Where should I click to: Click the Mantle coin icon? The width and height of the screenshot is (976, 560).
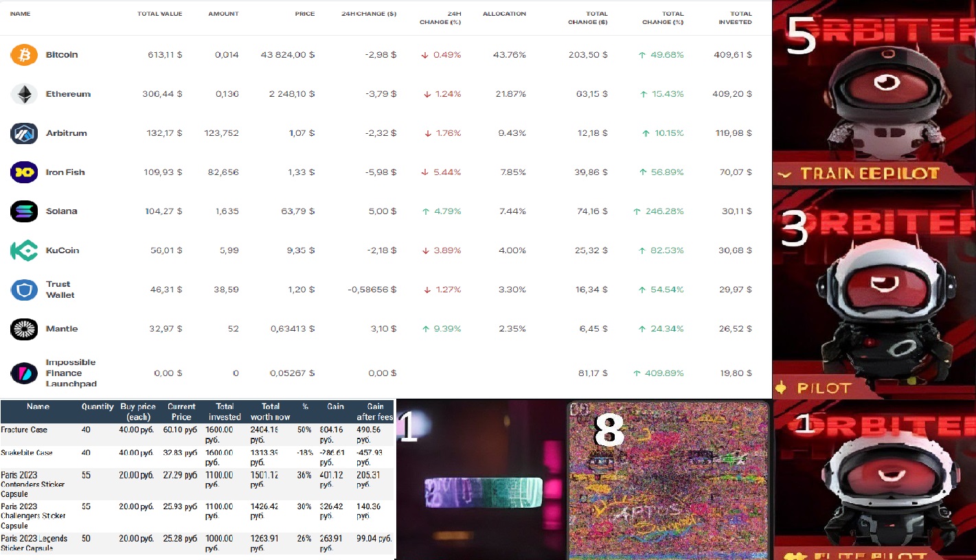[24, 329]
